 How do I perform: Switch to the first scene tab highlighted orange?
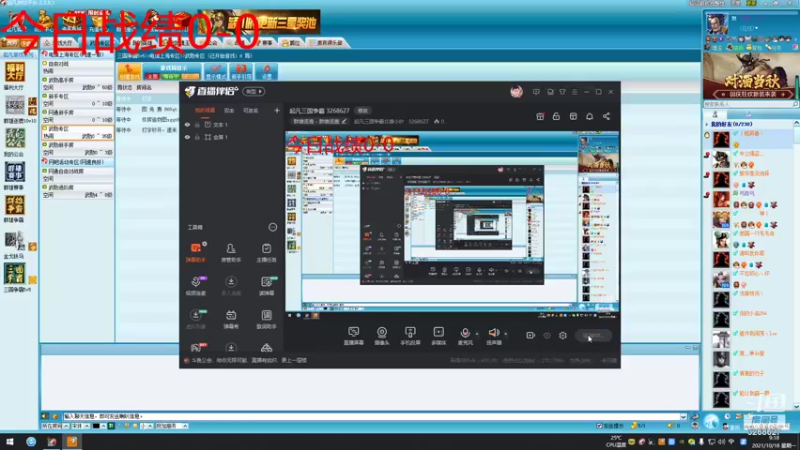point(205,110)
